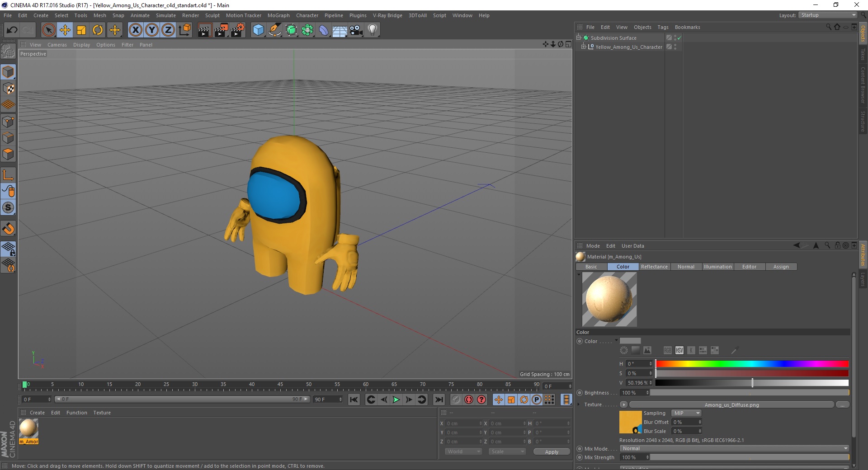Viewport: 868px width, 470px height.
Task: Switch to Reflectance material tab
Action: [654, 267]
